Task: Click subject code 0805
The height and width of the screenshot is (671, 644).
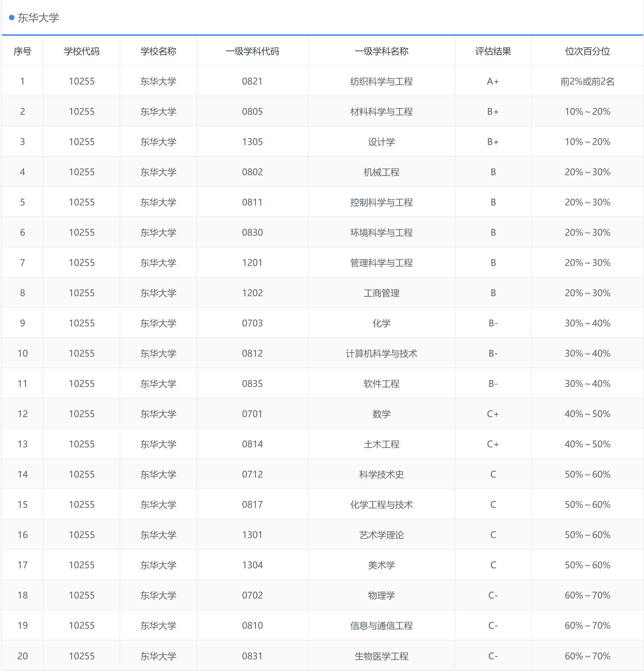Action: pos(252,112)
